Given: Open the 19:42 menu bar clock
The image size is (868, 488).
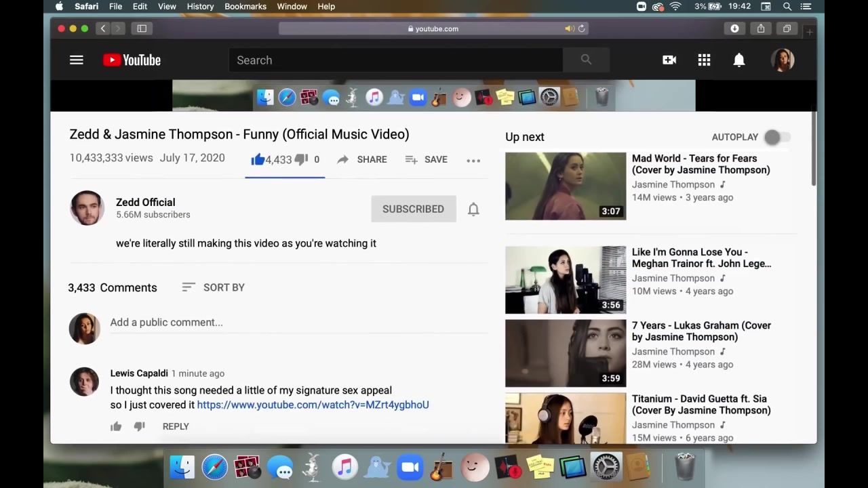Looking at the screenshot, I should pyautogui.click(x=740, y=6).
